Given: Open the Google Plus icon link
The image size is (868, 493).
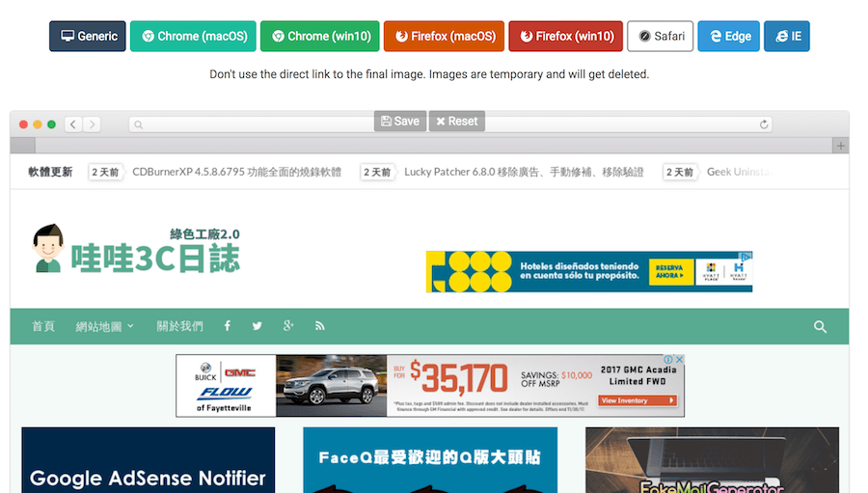Looking at the screenshot, I should [x=287, y=326].
